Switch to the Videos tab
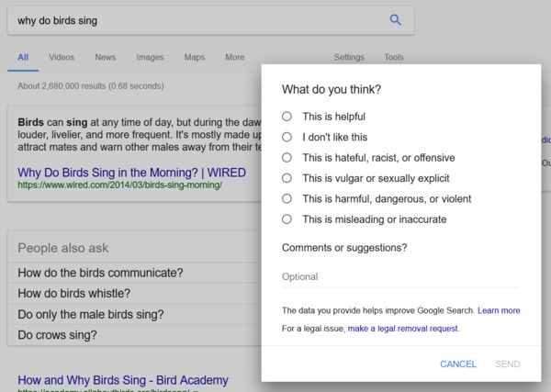The height and width of the screenshot is (392, 551). click(x=62, y=57)
